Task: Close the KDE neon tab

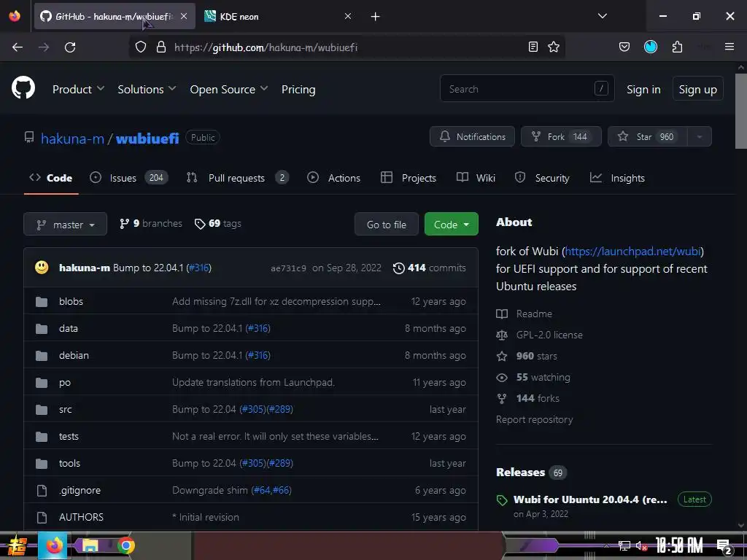Action: [348, 16]
